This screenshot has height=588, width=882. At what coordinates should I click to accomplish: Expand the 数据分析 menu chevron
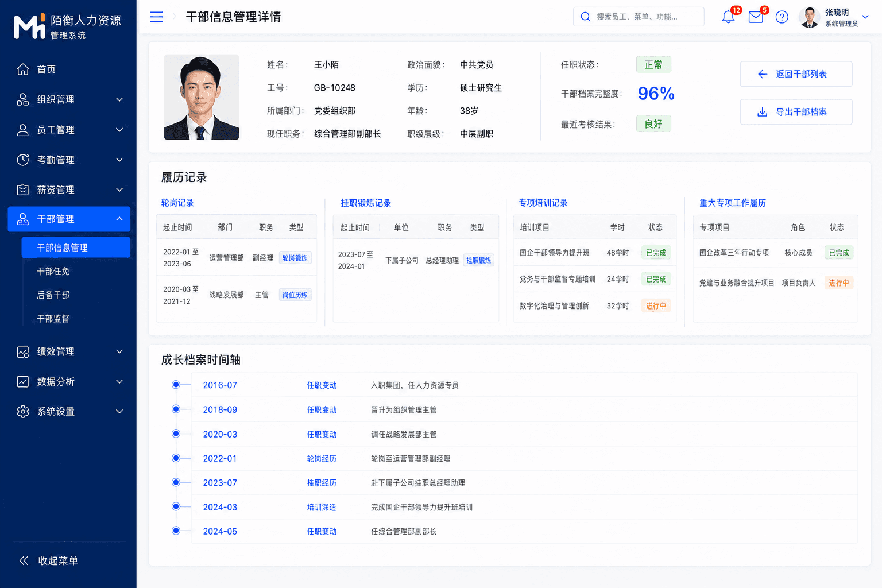tap(119, 381)
